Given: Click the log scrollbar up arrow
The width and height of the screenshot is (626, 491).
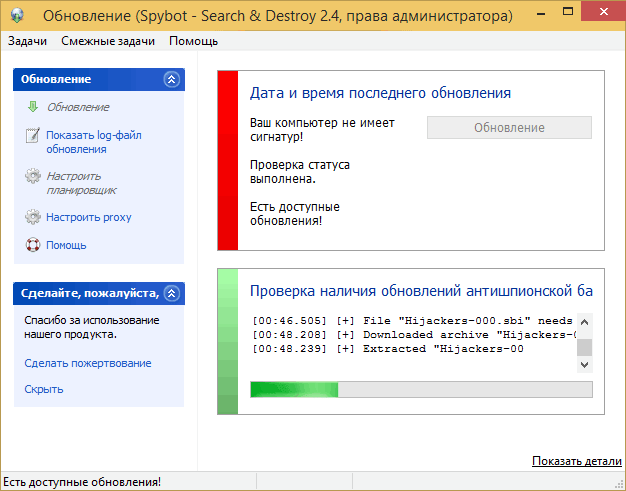Looking at the screenshot, I should click(x=584, y=322).
